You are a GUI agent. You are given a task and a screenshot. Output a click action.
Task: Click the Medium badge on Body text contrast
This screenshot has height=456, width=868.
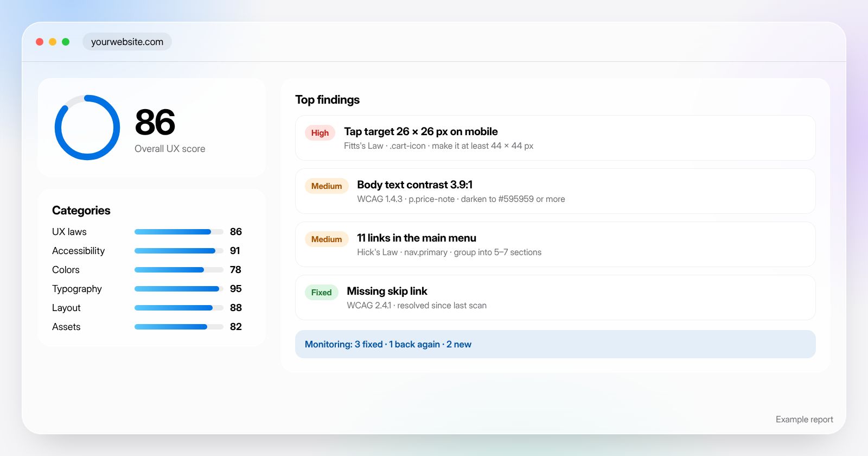coord(327,186)
